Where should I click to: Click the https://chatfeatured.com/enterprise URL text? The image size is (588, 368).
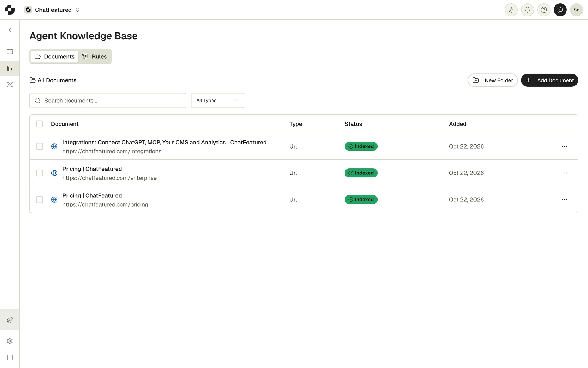click(109, 178)
